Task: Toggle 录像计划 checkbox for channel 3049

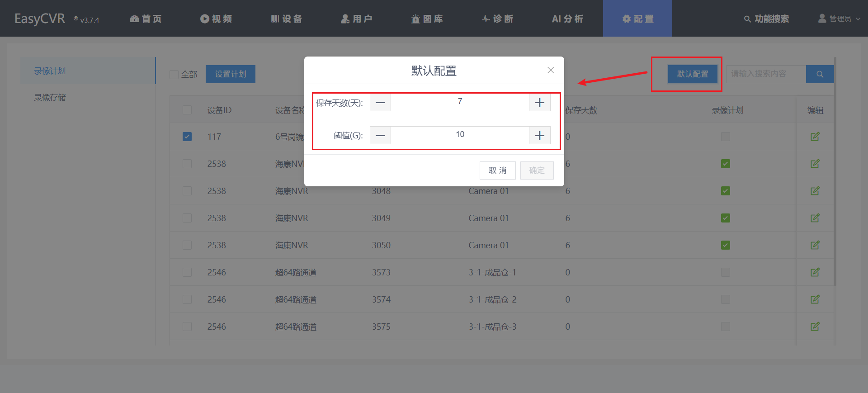Action: click(725, 218)
